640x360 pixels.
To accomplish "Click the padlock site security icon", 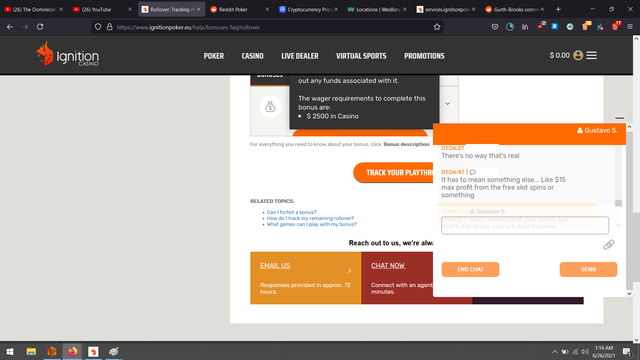I will [x=109, y=27].
